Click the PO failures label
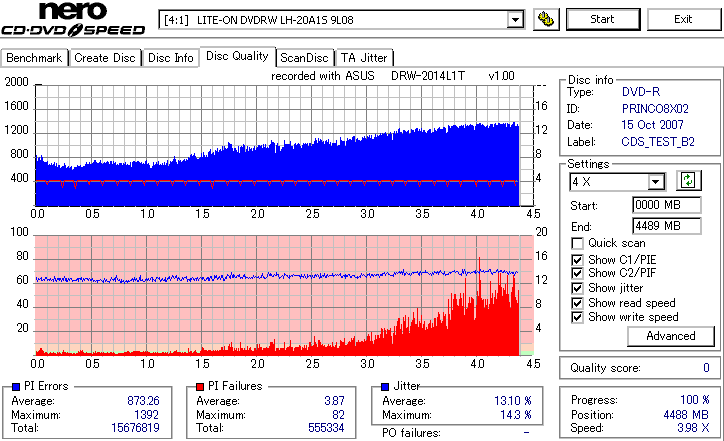Viewport: 724px width, 441px height. pos(411,433)
